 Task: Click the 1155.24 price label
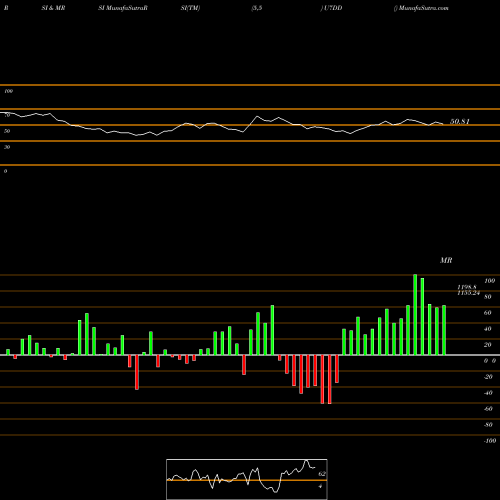click(x=468, y=293)
